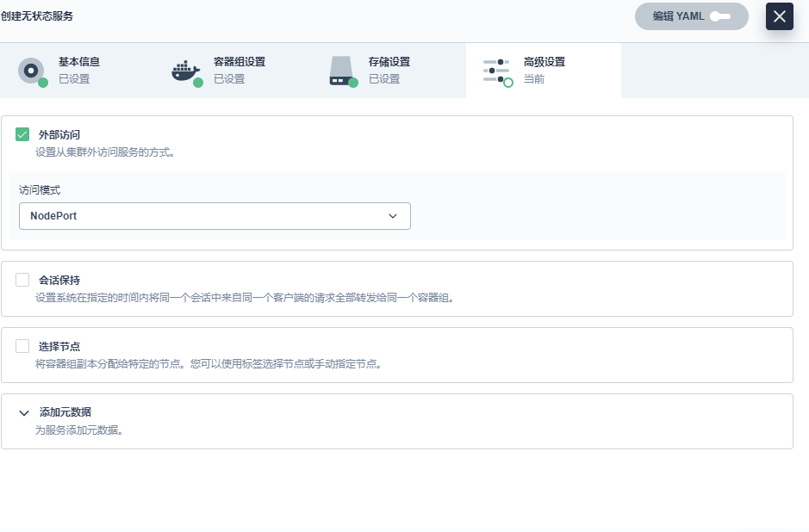
Task: Enable the 选择节点 checkbox
Action: (22, 346)
